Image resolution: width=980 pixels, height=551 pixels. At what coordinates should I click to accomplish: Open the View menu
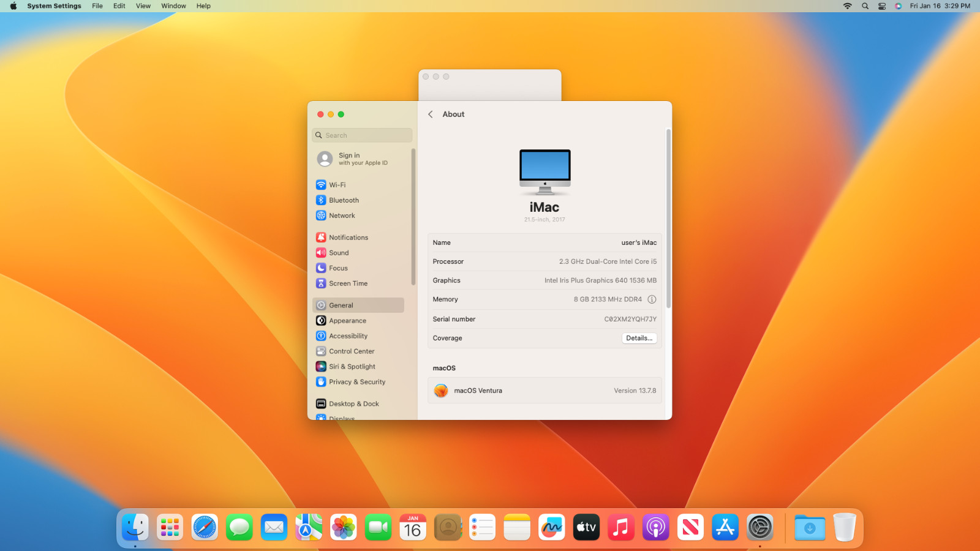(x=143, y=6)
